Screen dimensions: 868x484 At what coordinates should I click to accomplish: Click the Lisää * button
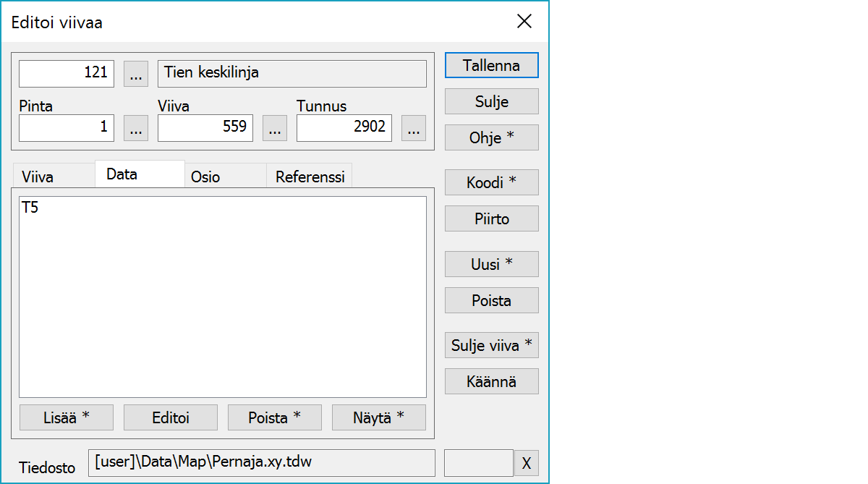click(66, 417)
